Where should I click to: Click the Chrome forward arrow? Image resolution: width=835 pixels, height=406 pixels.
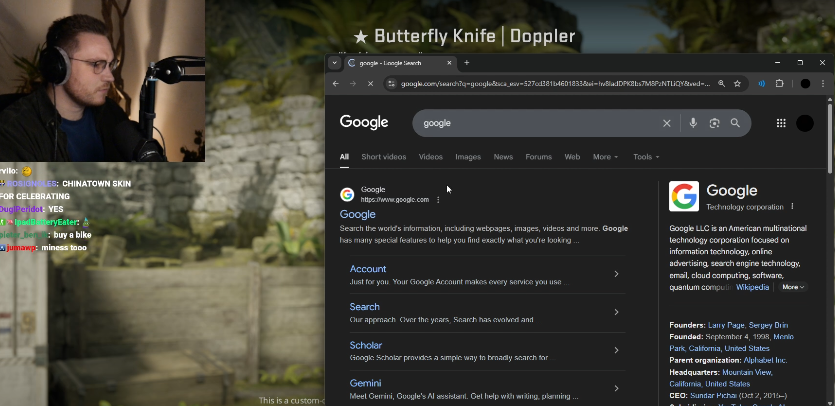tap(353, 84)
